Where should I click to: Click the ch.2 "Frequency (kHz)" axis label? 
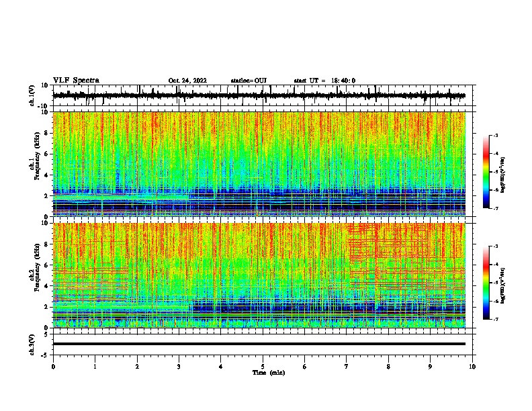[x=37, y=267]
